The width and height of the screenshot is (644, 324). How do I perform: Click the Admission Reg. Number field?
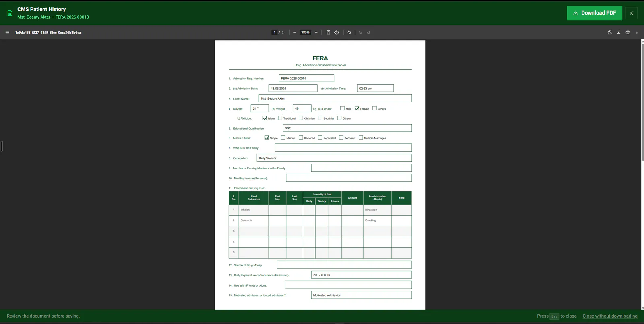(x=306, y=78)
